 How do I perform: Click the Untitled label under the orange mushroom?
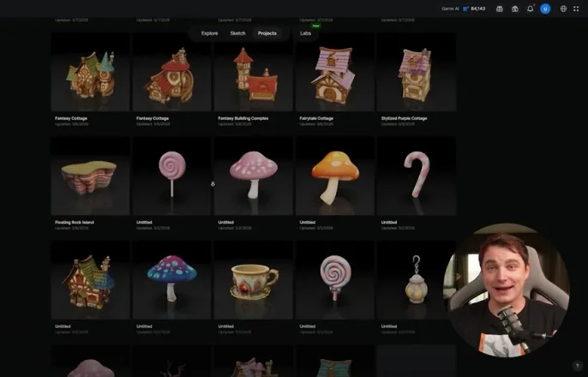pyautogui.click(x=307, y=222)
